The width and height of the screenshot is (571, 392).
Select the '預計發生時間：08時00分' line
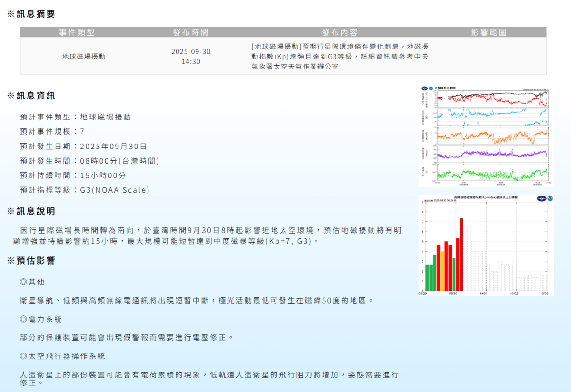coord(89,161)
